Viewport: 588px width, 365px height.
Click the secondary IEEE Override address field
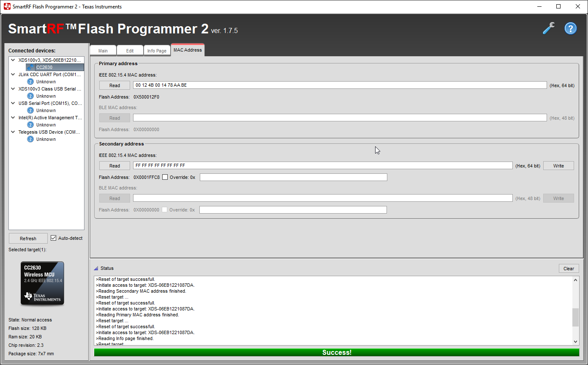[x=294, y=177]
